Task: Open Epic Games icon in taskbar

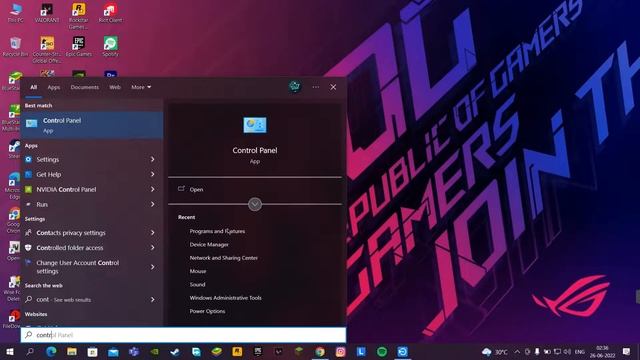Action: coord(258,351)
